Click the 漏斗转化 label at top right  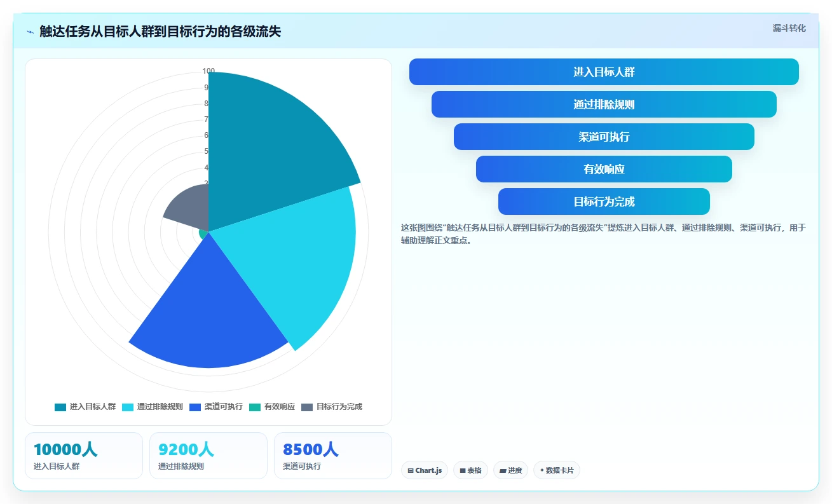(789, 28)
